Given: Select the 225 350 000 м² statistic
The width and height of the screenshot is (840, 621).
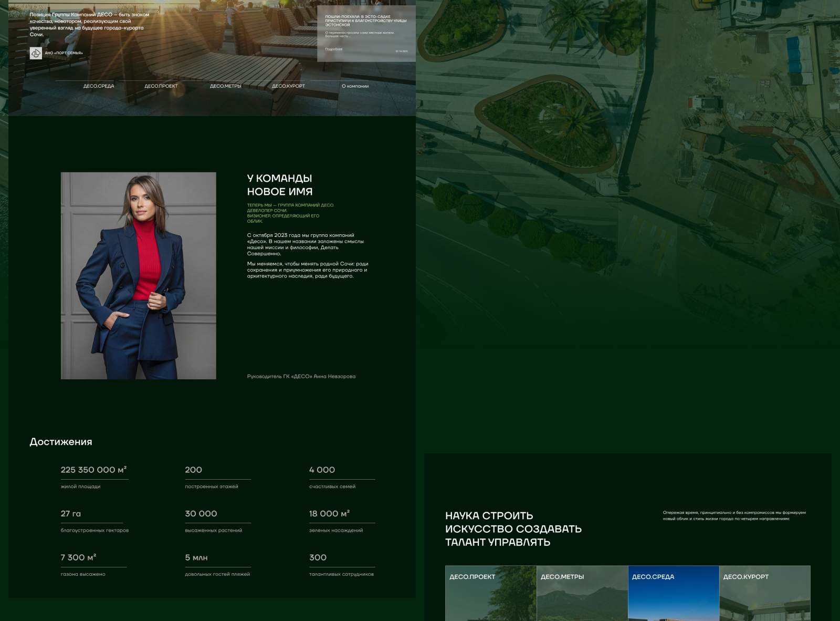Looking at the screenshot, I should tap(94, 470).
